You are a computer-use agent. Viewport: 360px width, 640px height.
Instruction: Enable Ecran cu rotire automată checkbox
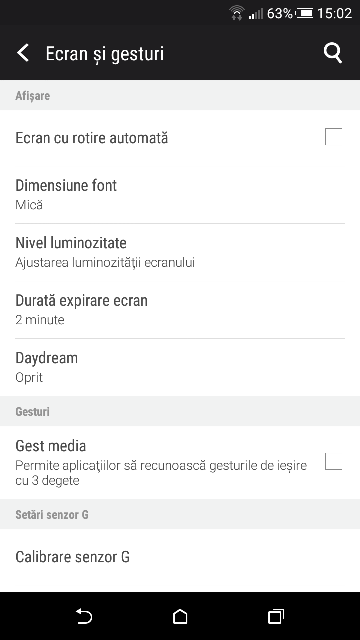pos(333,136)
